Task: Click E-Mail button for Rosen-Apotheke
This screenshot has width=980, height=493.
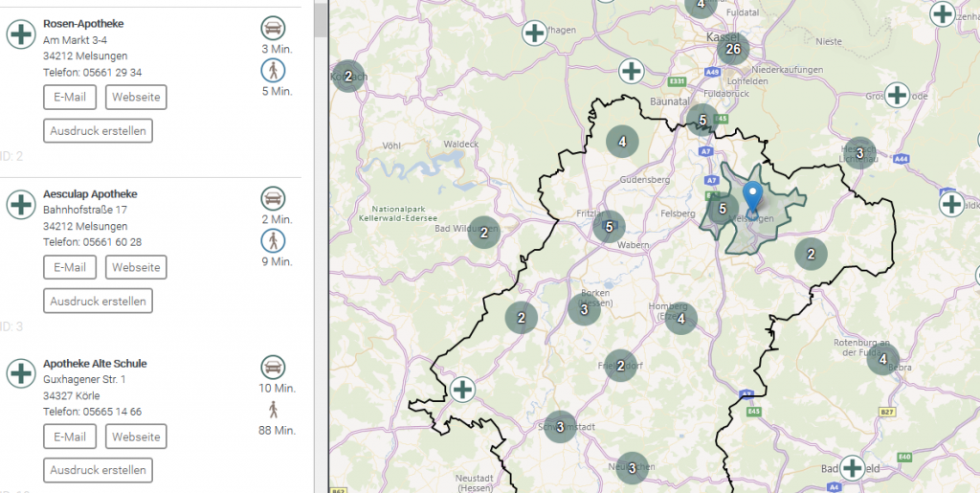Action: [70, 98]
